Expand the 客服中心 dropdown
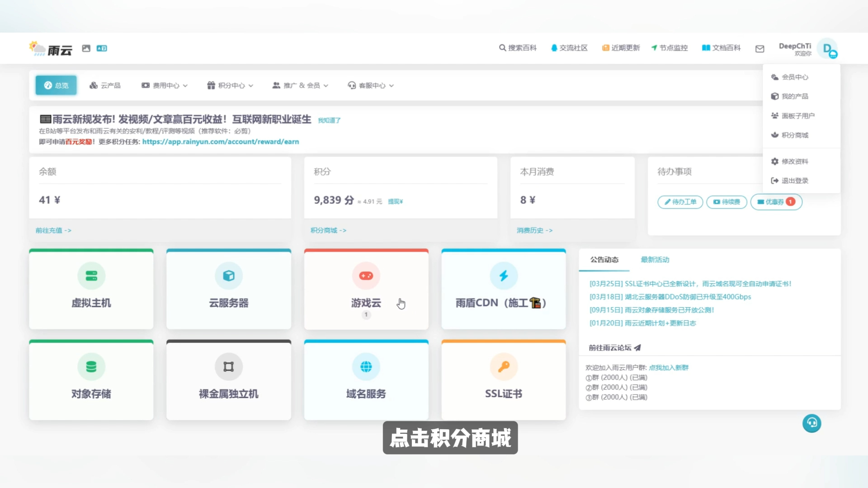The width and height of the screenshot is (868, 488). [x=371, y=85]
